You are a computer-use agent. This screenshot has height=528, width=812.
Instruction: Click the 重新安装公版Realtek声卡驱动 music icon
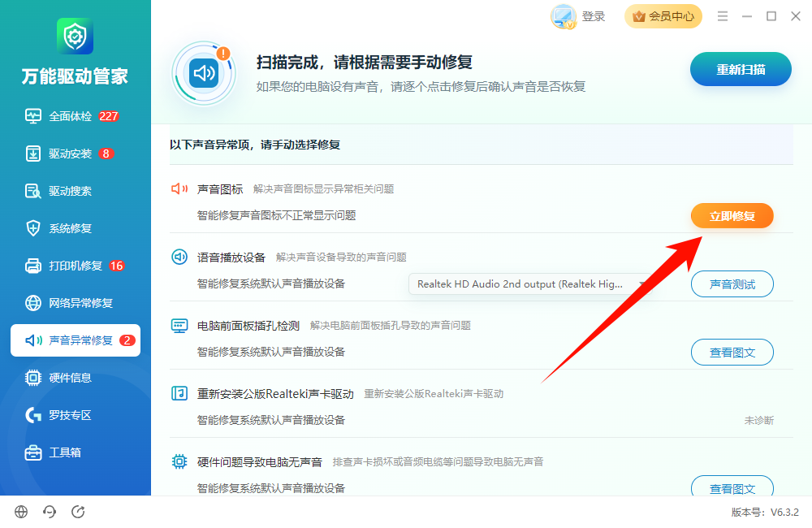pyautogui.click(x=179, y=393)
